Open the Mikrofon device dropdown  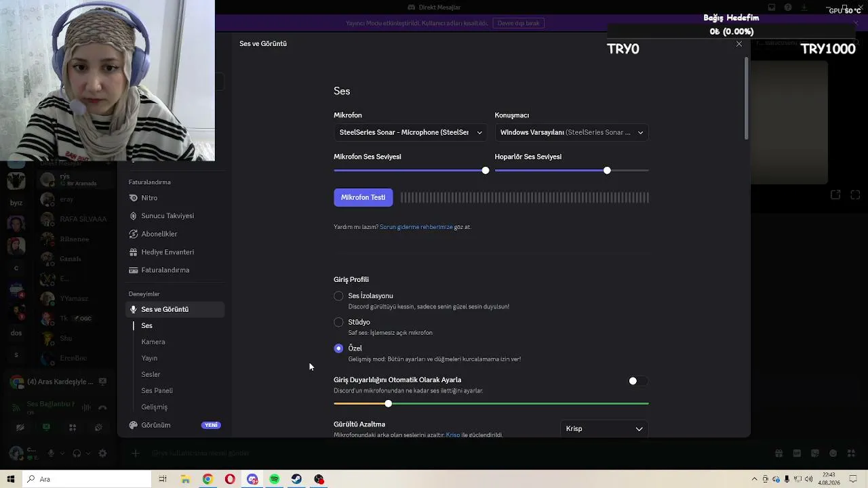coord(410,132)
